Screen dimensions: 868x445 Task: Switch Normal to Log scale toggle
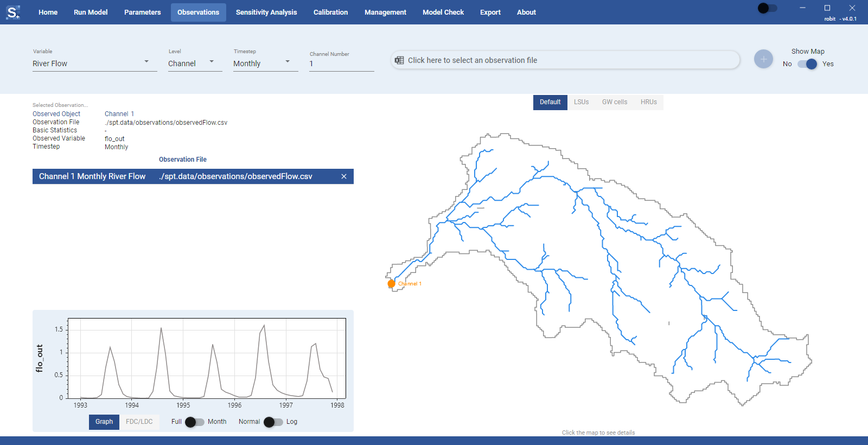coord(273,422)
